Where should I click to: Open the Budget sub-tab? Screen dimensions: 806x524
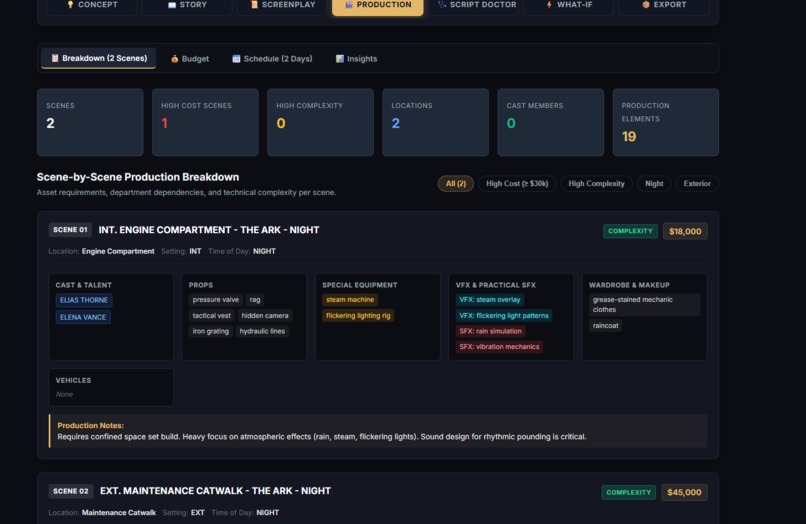[x=190, y=59]
